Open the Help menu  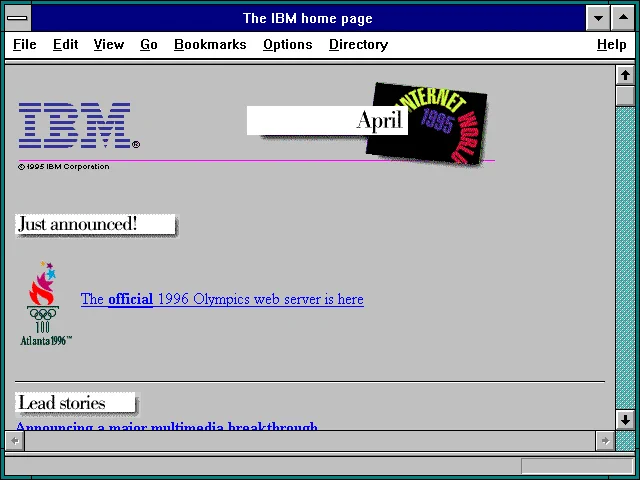click(x=611, y=44)
